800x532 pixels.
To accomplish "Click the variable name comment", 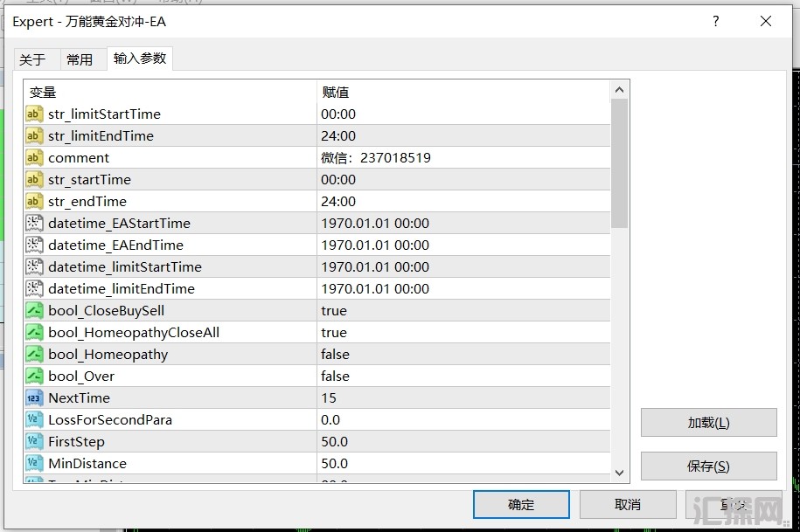I will pos(79,158).
